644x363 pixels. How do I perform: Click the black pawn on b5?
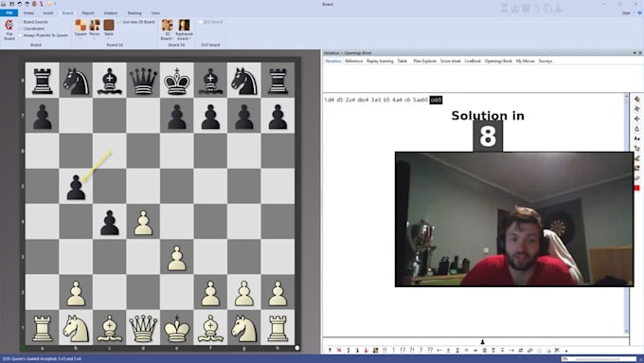(76, 187)
